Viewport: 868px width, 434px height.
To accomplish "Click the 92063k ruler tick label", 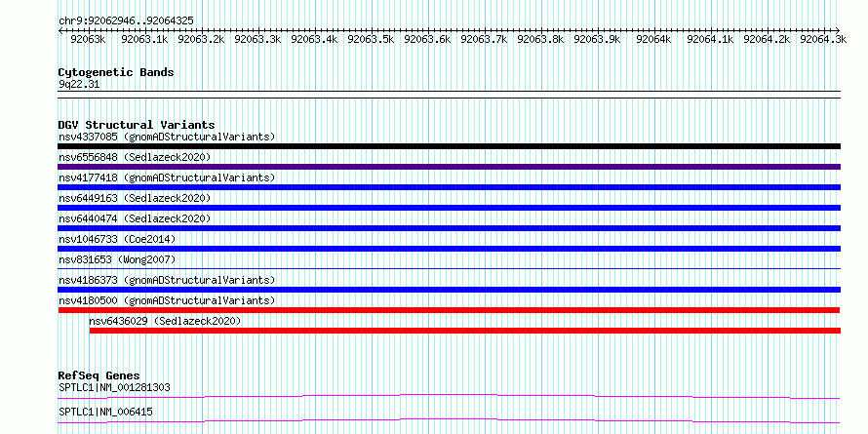I will click(89, 40).
